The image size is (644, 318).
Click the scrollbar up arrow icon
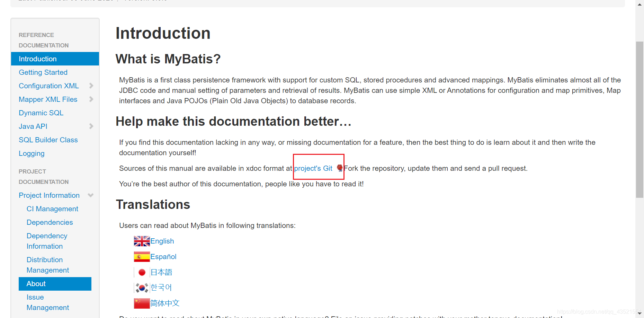coord(639,4)
